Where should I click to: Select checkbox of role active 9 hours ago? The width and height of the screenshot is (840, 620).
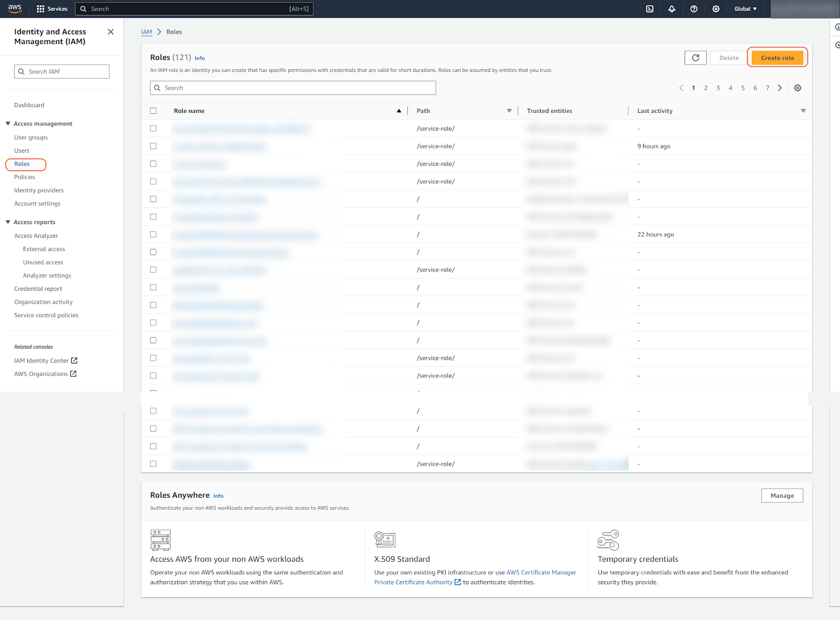(153, 146)
